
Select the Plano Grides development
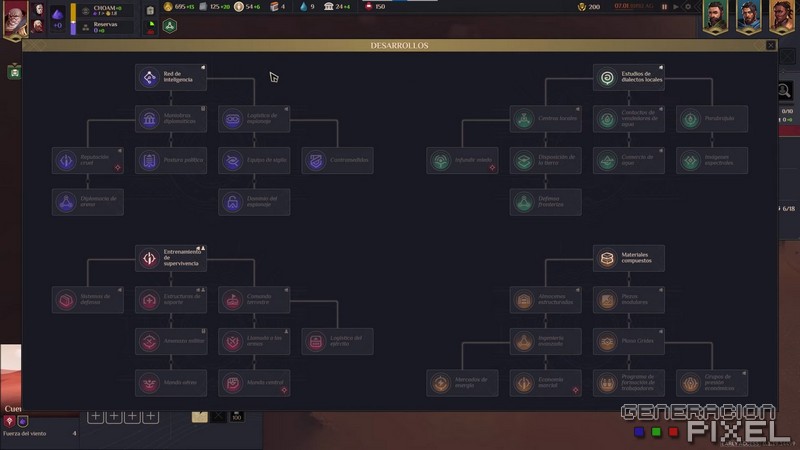tap(629, 341)
